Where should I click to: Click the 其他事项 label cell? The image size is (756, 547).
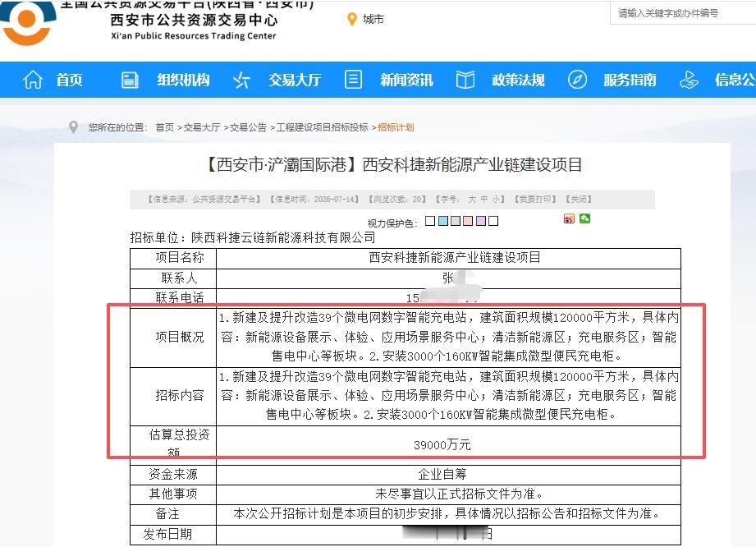point(173,494)
